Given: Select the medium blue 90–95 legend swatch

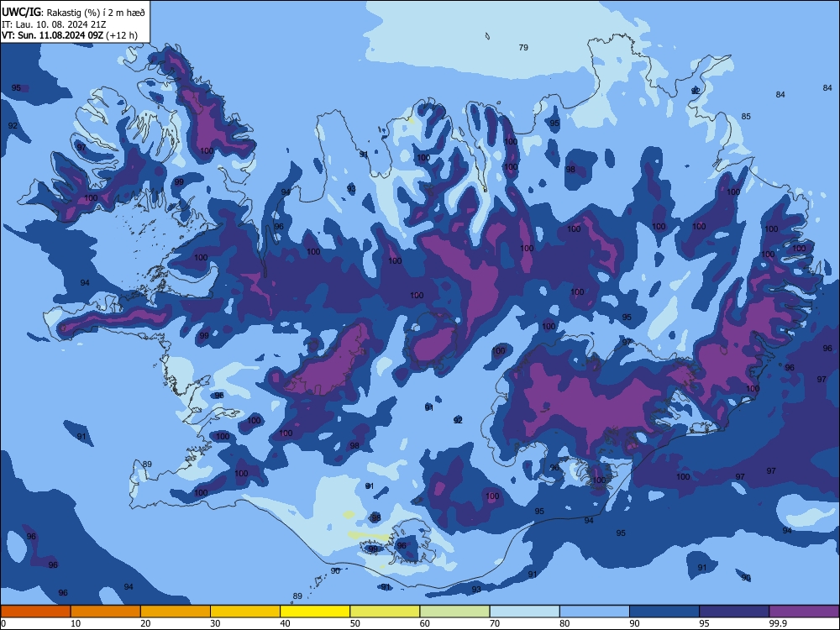Looking at the screenshot, I should coord(664,612).
